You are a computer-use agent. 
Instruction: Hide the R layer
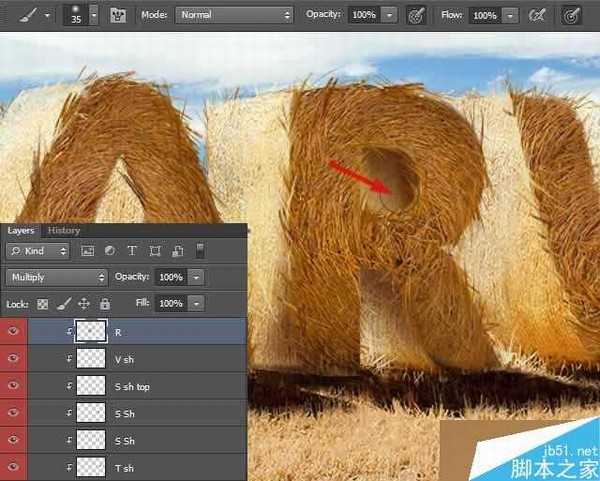pos(13,332)
